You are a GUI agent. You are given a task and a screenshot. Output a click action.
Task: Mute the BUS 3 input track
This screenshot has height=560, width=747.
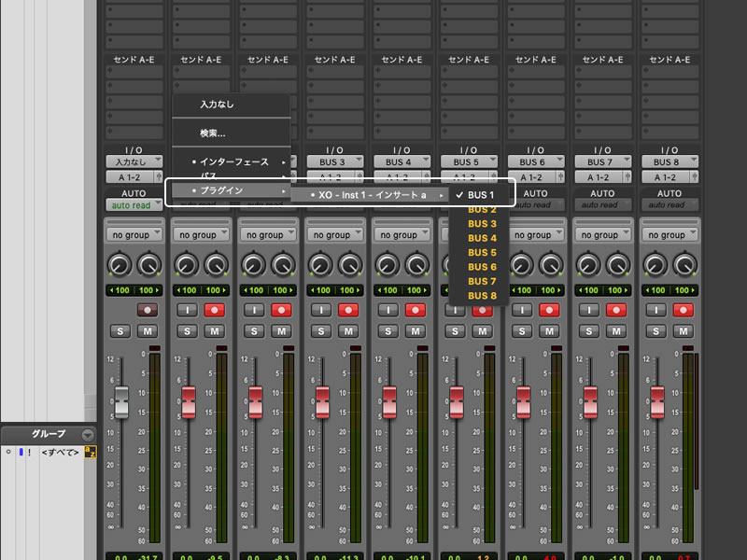(348, 331)
